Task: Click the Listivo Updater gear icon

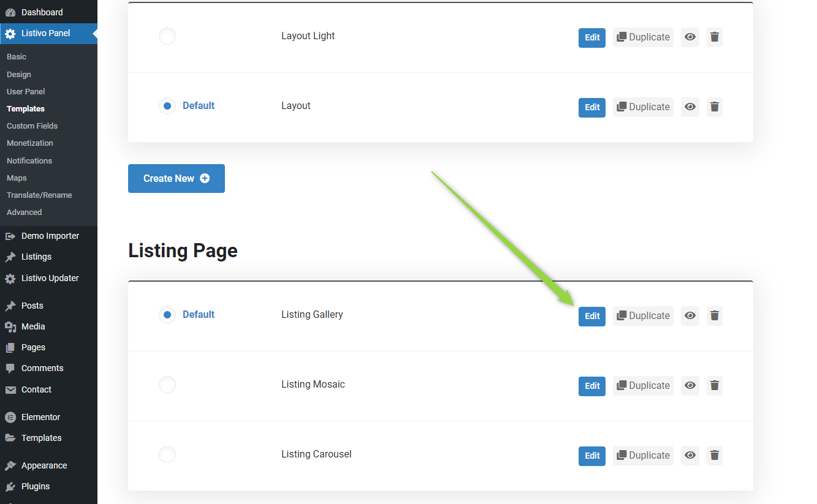Action: coord(10,279)
